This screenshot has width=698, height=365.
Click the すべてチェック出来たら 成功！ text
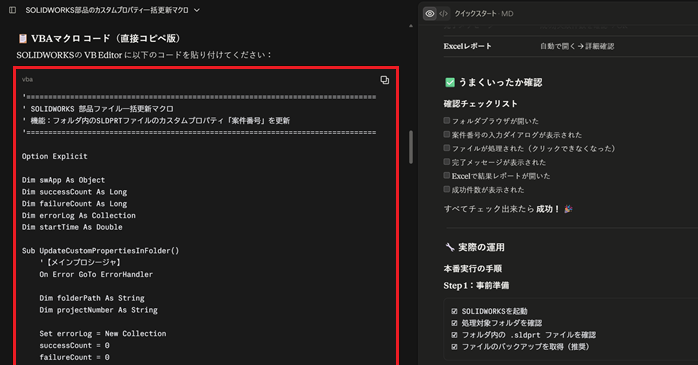(x=502, y=209)
